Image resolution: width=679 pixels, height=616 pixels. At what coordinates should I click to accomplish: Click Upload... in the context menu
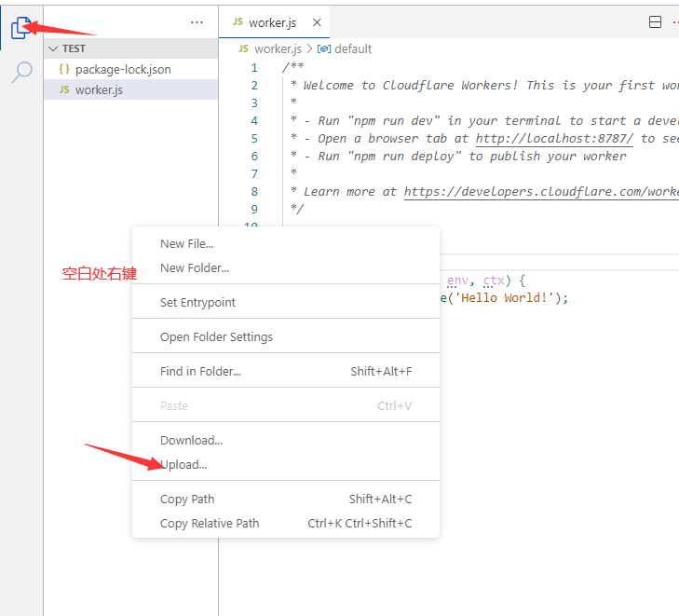click(184, 465)
